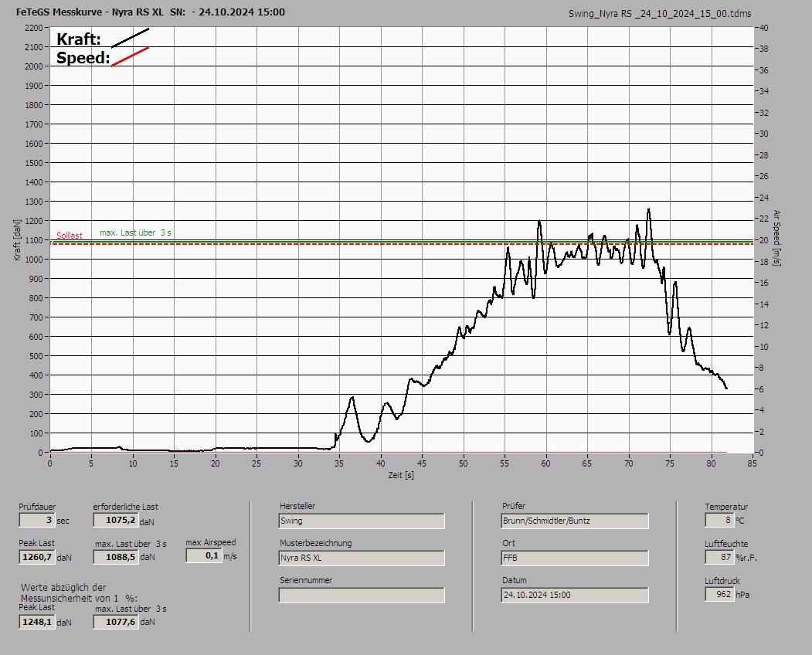Image resolution: width=812 pixels, height=655 pixels.
Task: Click the black Kraft legend line
Action: [130, 39]
